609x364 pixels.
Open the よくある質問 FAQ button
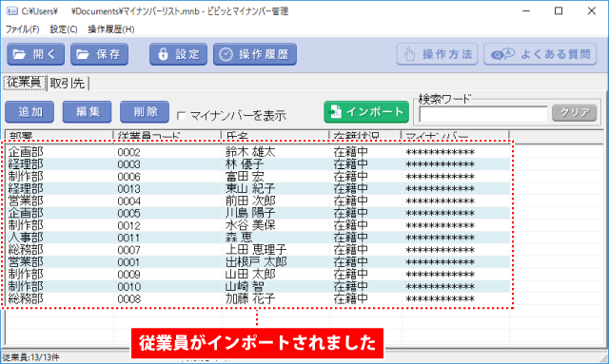tap(540, 54)
